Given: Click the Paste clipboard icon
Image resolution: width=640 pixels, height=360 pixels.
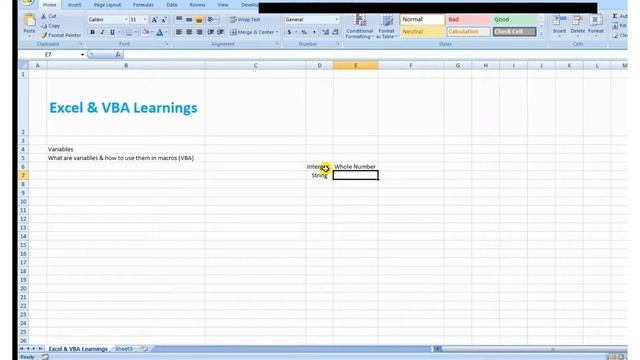Looking at the screenshot, I should click(x=29, y=20).
